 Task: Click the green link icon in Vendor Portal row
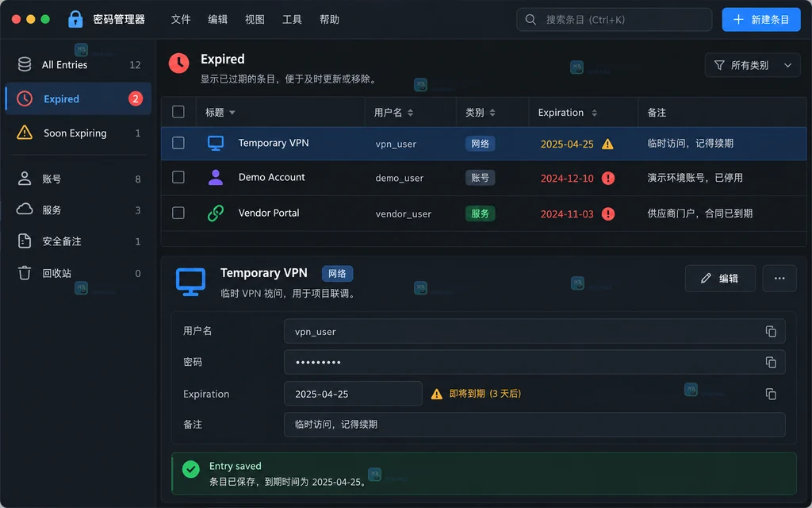[216, 213]
